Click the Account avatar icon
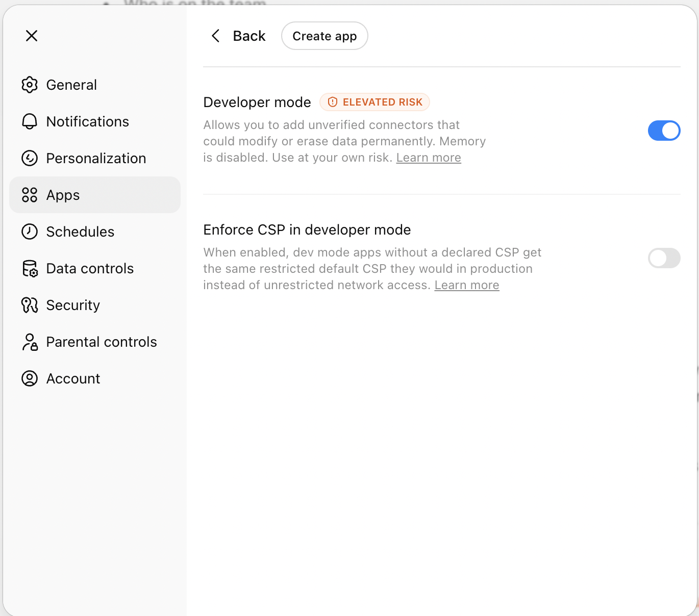 (30, 378)
